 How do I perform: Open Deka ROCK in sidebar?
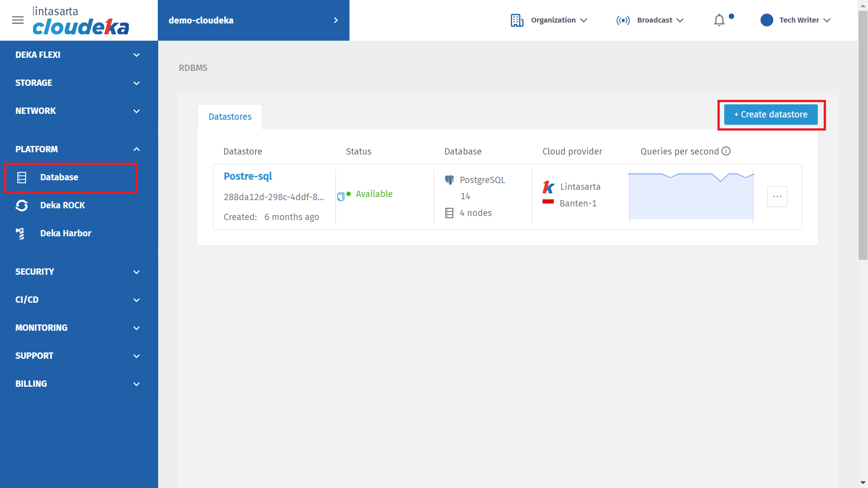(62, 205)
